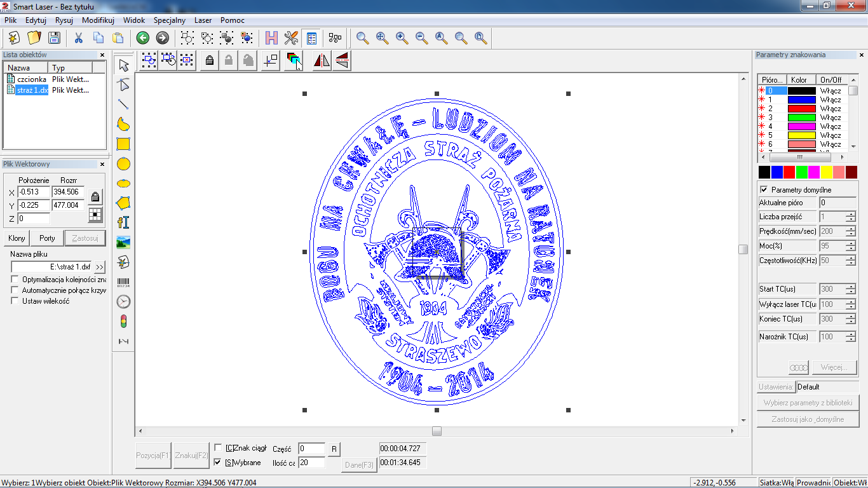This screenshot has height=488, width=868.
Task: Click Częstotliwość spinner arrows
Action: [x=851, y=261]
